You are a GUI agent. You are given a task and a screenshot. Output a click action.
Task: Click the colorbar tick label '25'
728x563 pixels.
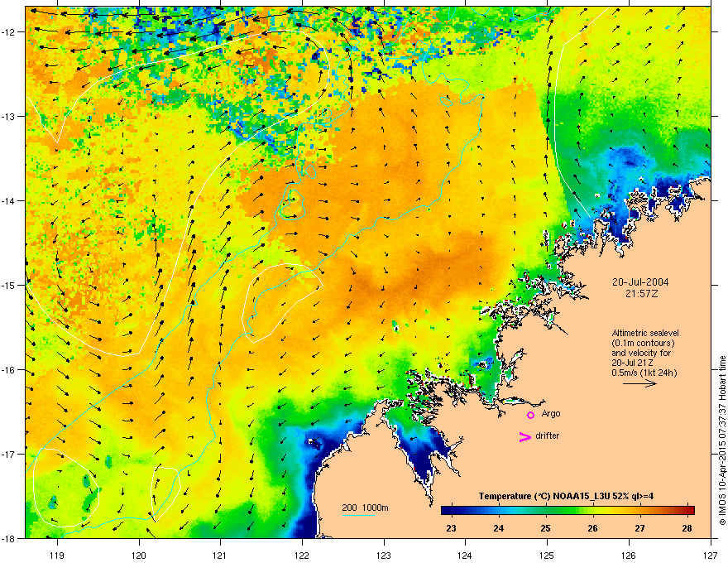click(x=545, y=528)
